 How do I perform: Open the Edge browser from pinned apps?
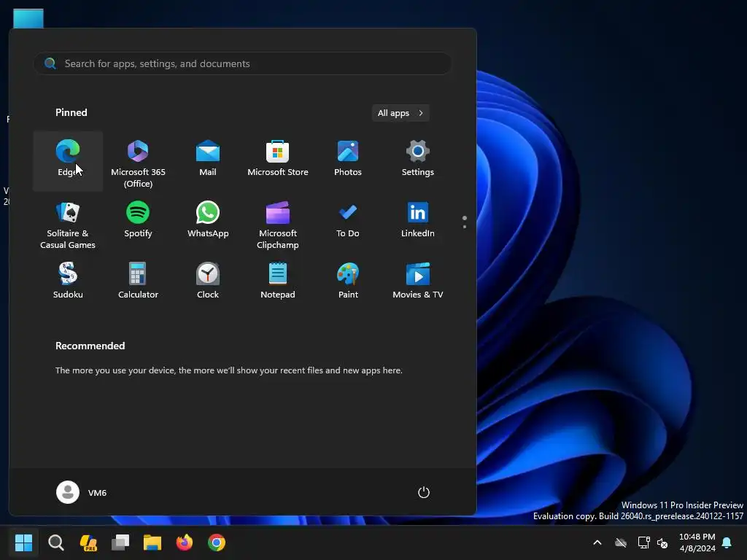coord(68,161)
